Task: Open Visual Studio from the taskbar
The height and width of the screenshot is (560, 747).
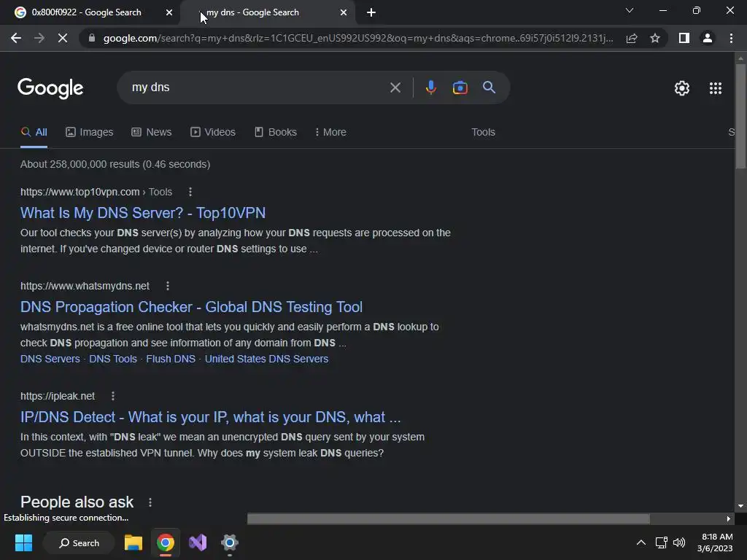Action: tap(198, 542)
